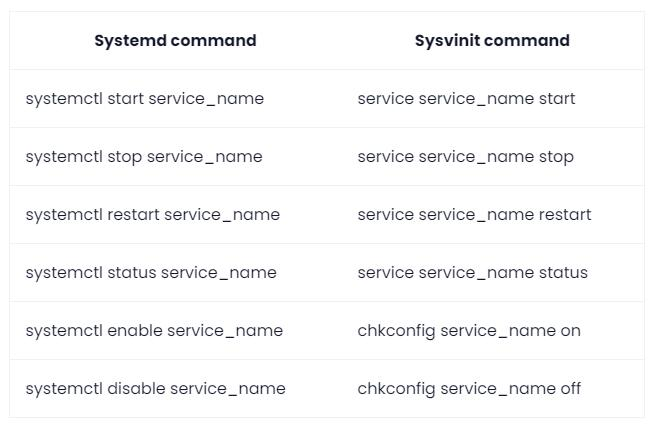Click the "Sysvinit command" column header
The width and height of the screenshot is (654, 426).
click(492, 41)
